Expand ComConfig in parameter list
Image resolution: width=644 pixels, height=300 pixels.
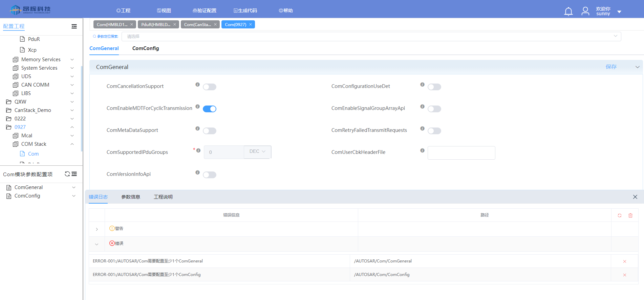[x=73, y=196]
